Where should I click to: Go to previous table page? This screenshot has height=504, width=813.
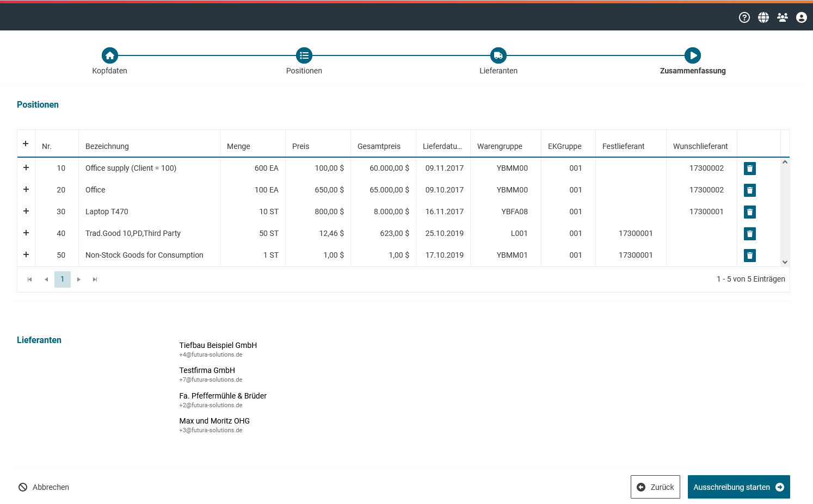(x=46, y=279)
